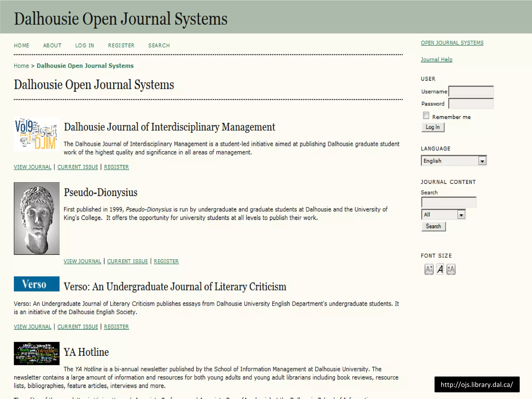Click the Dalhousie Open Journal Systems breadcrumb
Viewport: 532px width, 399px height.
[x=85, y=66]
